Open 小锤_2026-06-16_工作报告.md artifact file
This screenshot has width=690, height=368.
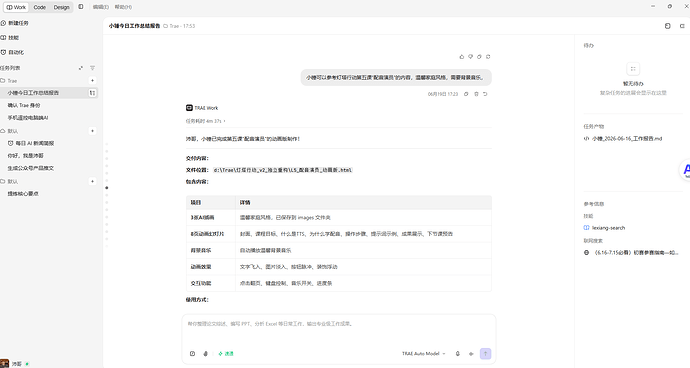point(623,139)
